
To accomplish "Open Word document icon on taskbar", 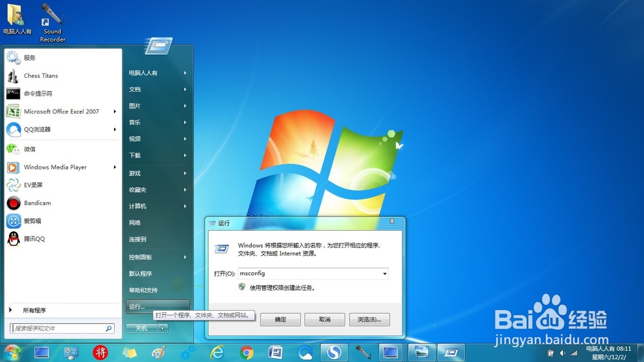I will pos(276,352).
